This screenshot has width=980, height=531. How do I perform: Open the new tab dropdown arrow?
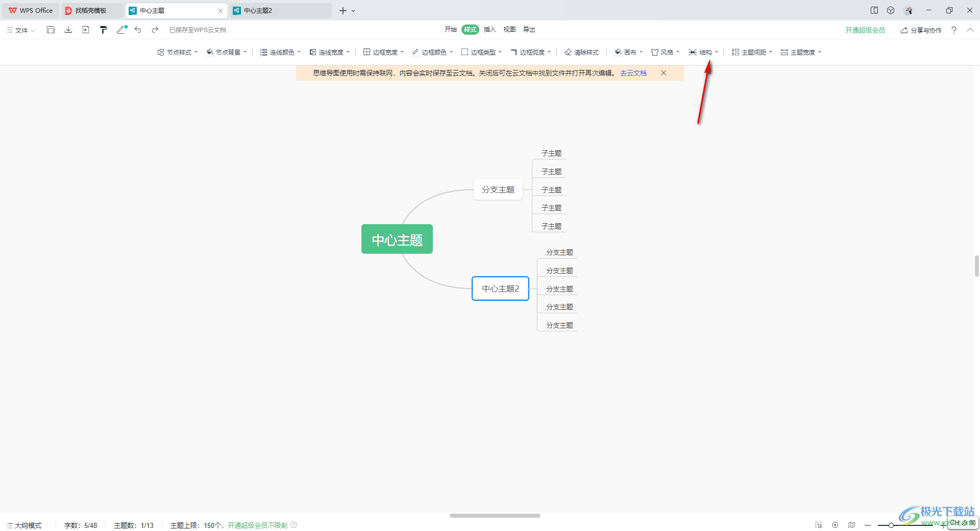(x=353, y=10)
